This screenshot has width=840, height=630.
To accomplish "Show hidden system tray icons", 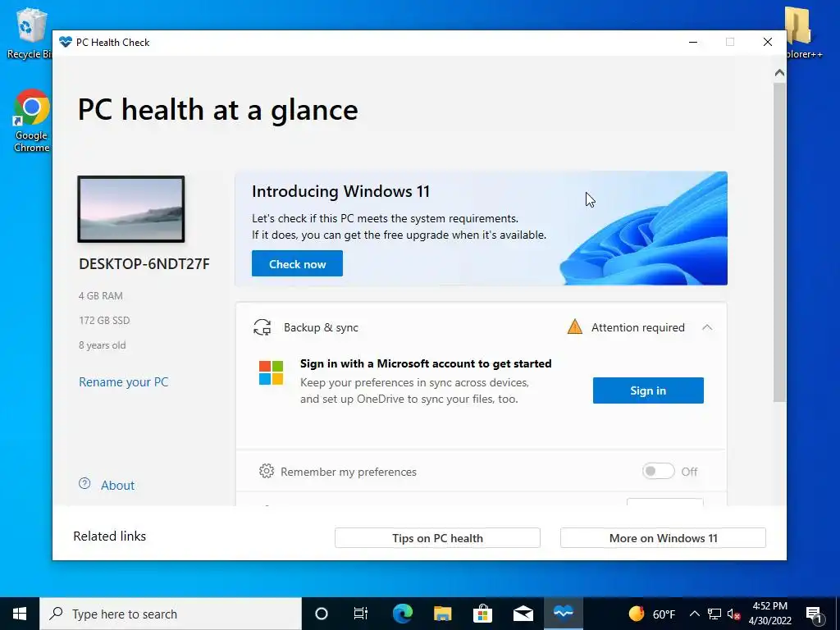I will coord(694,614).
